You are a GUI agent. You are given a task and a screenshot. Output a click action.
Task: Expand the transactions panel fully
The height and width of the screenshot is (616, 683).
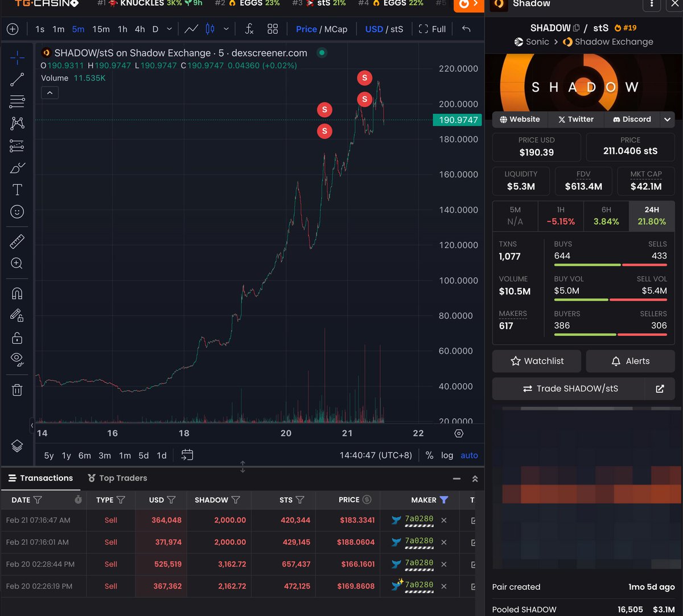coord(475,479)
